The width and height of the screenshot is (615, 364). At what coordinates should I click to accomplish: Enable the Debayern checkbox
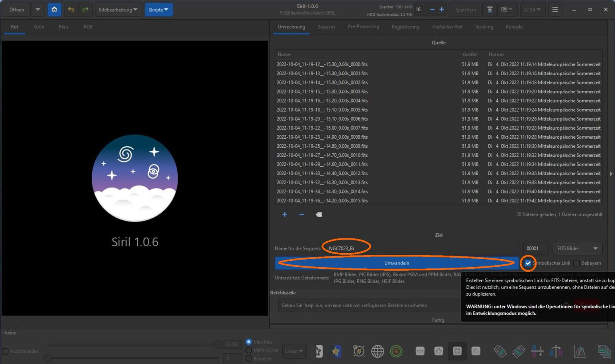click(577, 263)
